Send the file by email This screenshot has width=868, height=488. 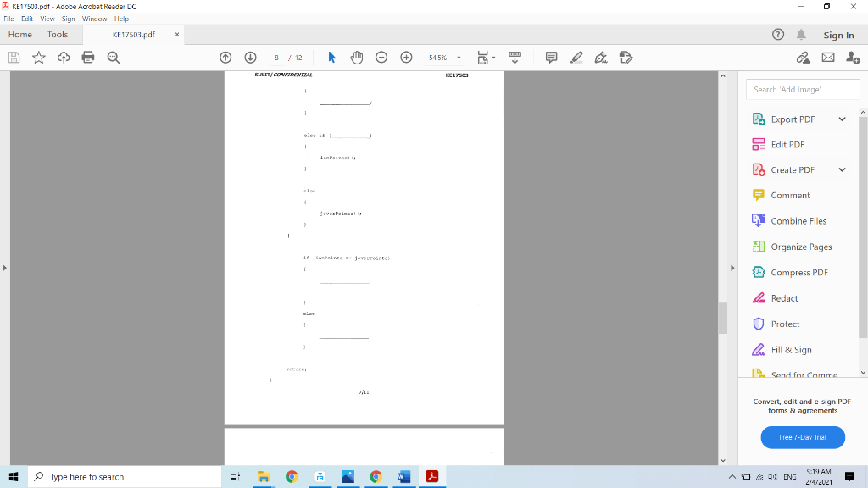pos(828,58)
